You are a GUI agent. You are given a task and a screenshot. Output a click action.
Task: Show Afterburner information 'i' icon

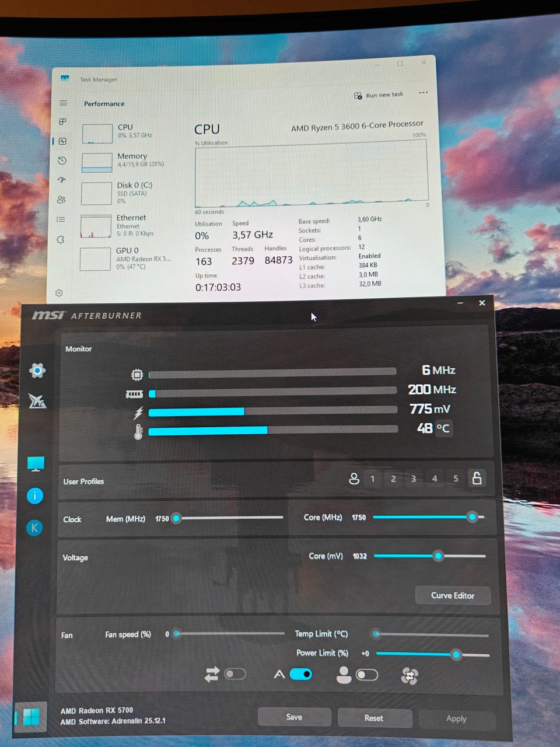(x=35, y=496)
